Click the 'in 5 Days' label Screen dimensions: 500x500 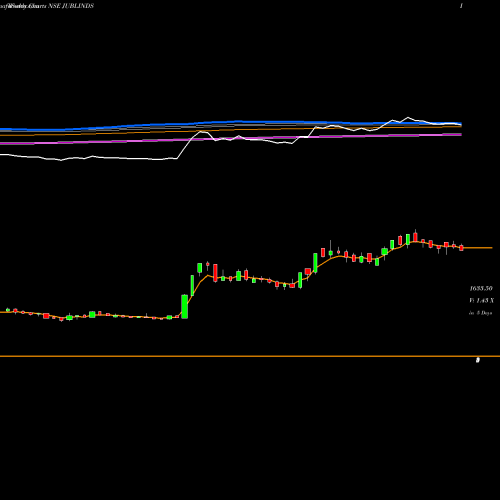481,313
